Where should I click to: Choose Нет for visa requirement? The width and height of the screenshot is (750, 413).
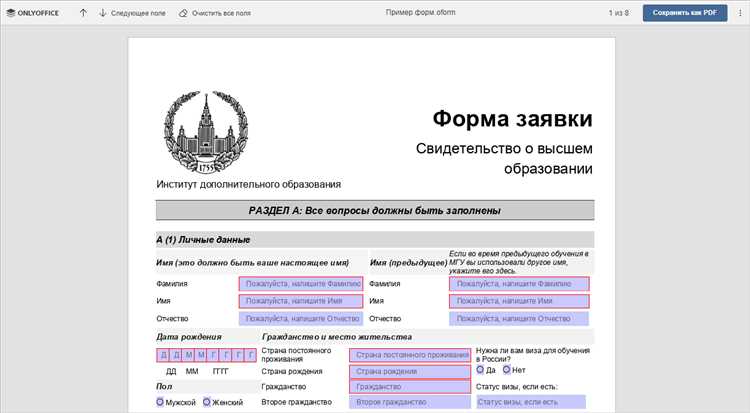pyautogui.click(x=507, y=369)
